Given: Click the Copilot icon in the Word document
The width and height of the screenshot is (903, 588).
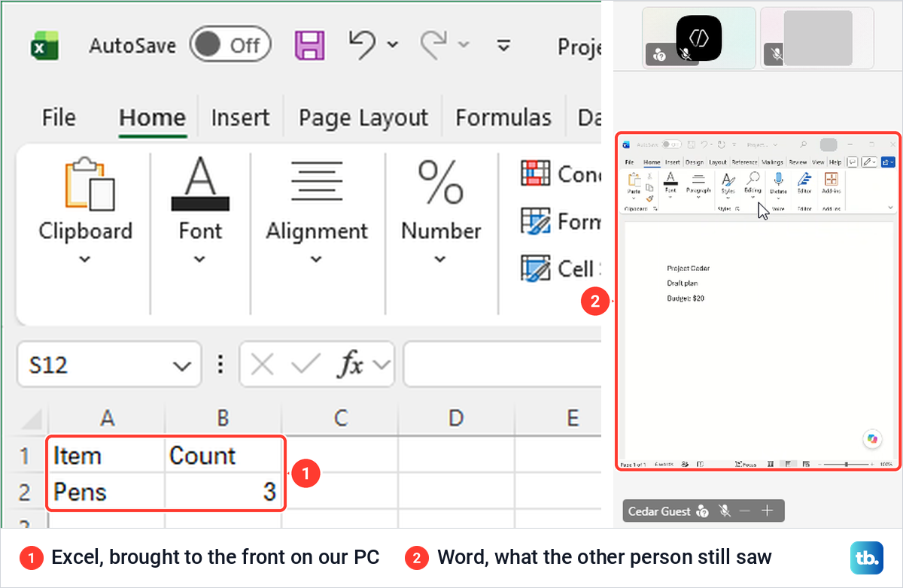Looking at the screenshot, I should (872, 439).
